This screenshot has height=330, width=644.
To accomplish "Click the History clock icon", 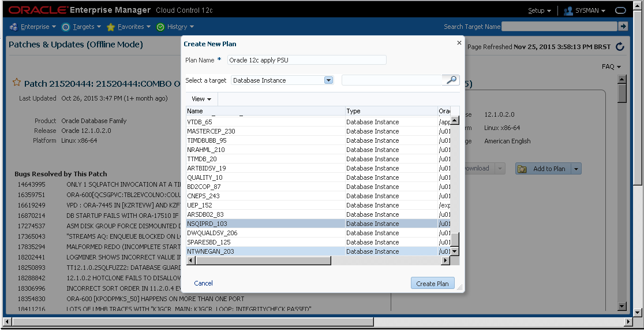I will (160, 27).
